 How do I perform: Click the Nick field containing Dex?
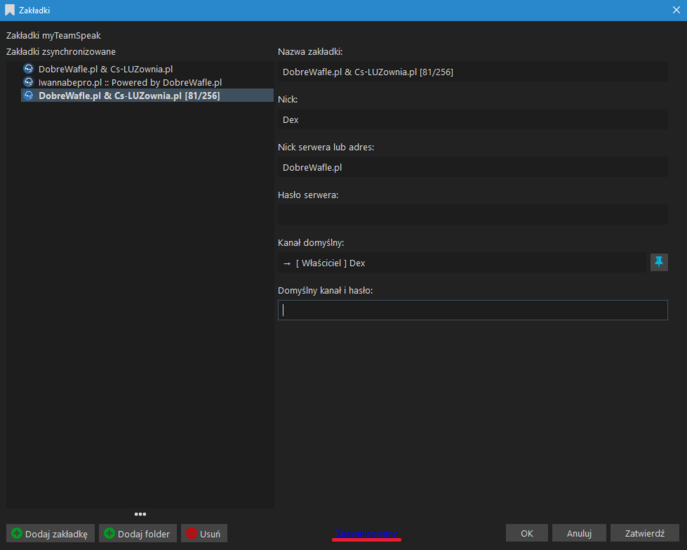[472, 120]
